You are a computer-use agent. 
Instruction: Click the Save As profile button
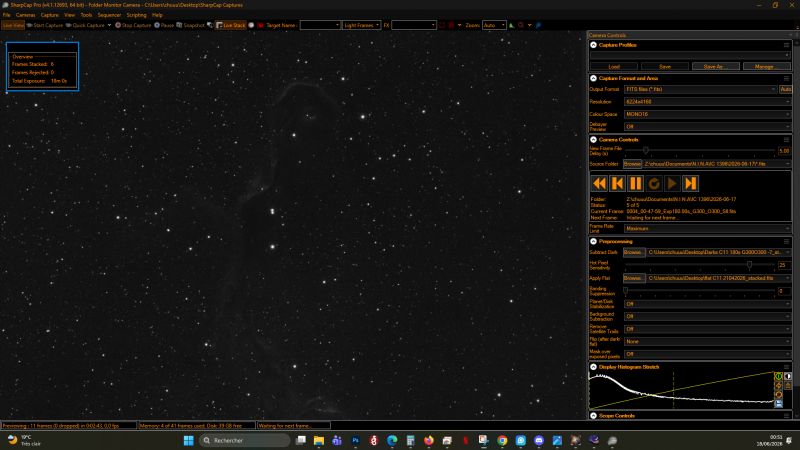[x=716, y=66]
